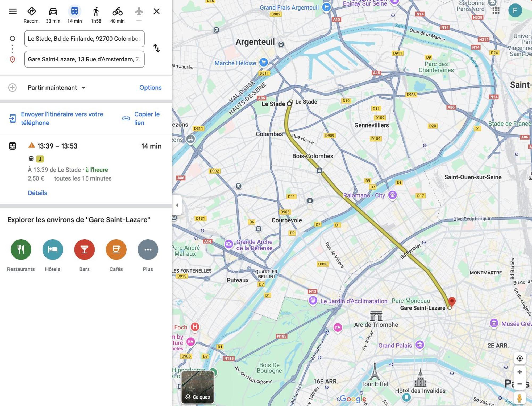Select the recommended travel mode

tap(32, 15)
